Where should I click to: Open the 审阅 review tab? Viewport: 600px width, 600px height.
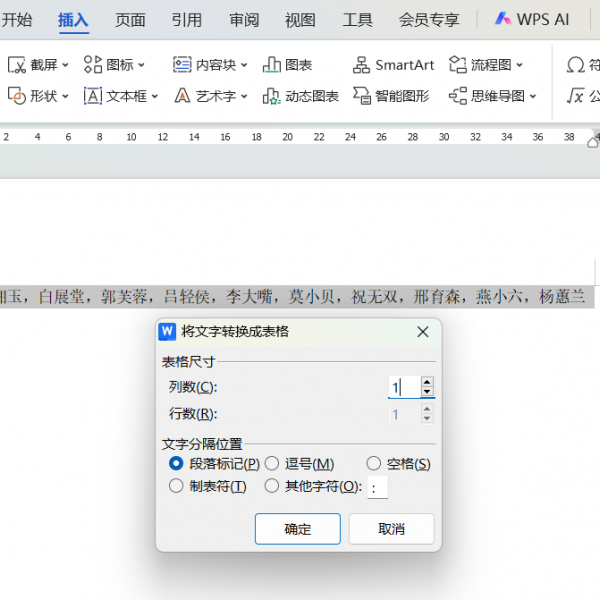(243, 19)
